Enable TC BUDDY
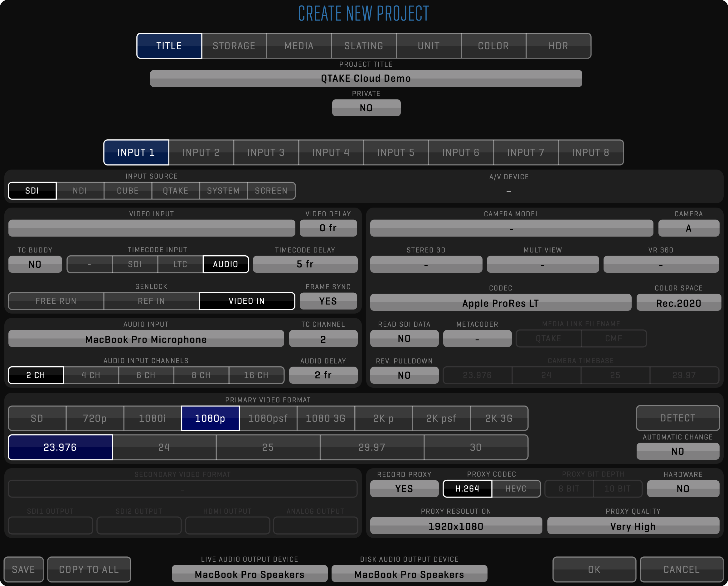This screenshot has height=586, width=728. point(35,264)
